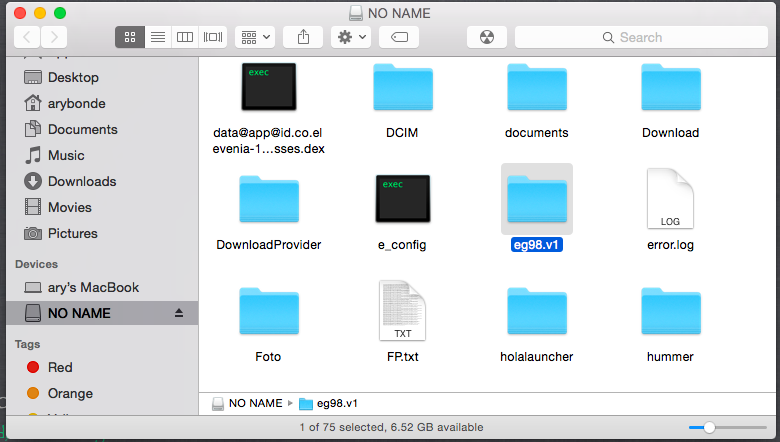Switch to icon view
This screenshot has width=780, height=442.
130,37
